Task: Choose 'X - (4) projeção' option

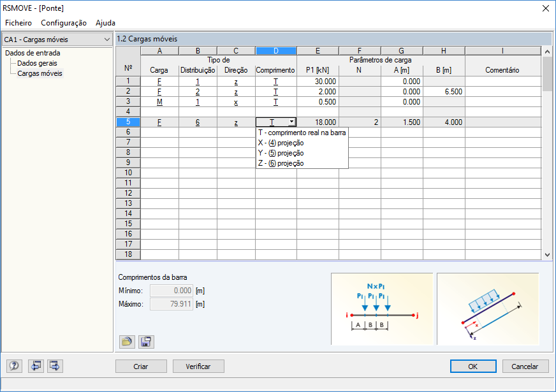Action: tap(302, 143)
